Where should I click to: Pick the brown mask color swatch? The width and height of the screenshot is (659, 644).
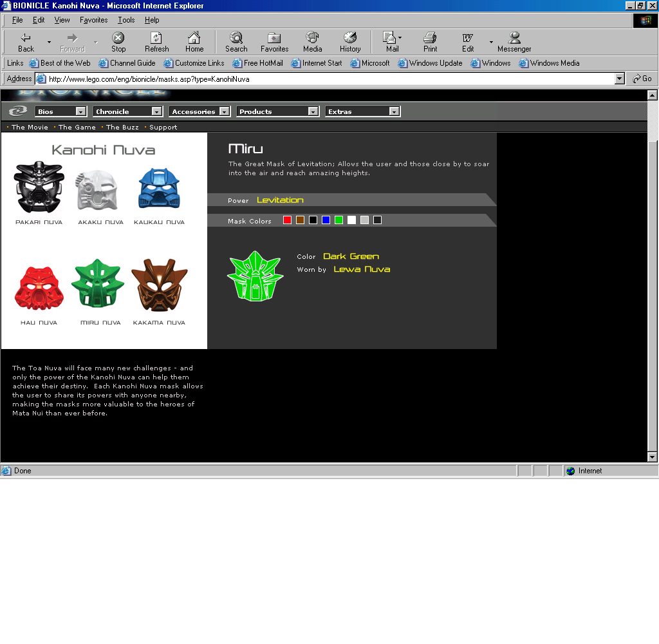[x=300, y=220]
